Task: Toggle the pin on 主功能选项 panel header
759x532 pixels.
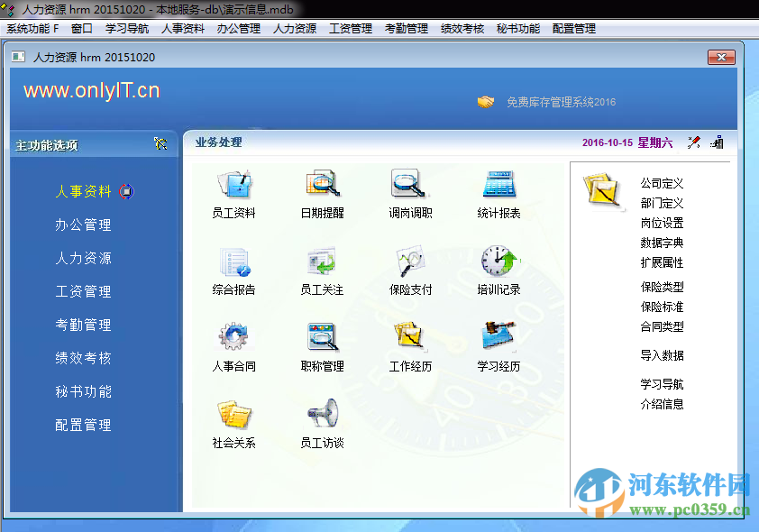Action: [160, 143]
